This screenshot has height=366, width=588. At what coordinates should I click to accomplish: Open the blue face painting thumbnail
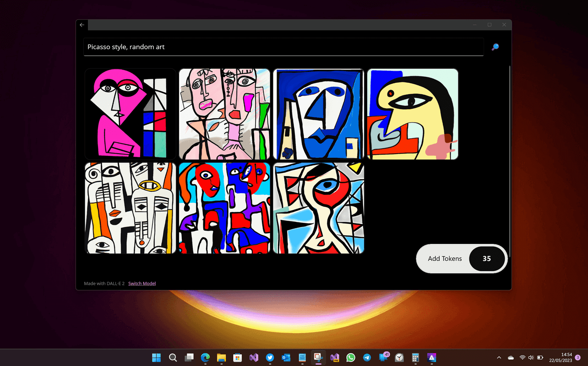(x=319, y=114)
